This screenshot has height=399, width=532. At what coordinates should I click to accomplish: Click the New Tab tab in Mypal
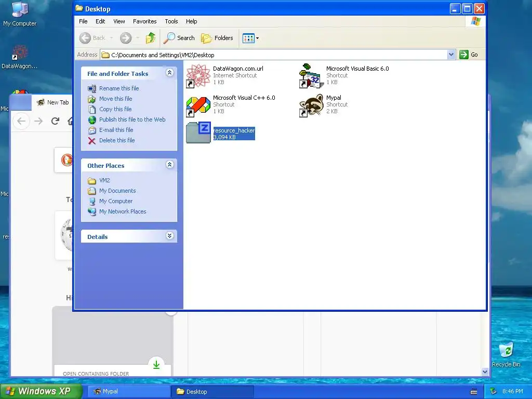click(x=52, y=102)
